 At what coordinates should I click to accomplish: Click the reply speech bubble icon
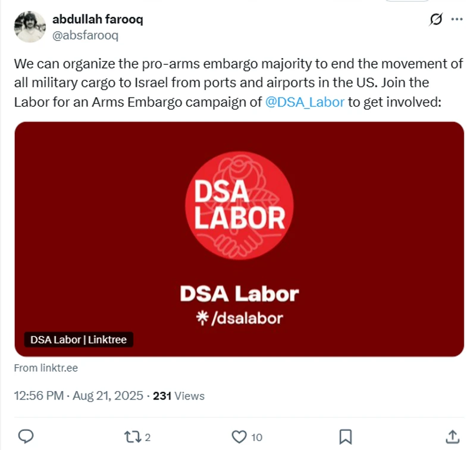point(26,436)
